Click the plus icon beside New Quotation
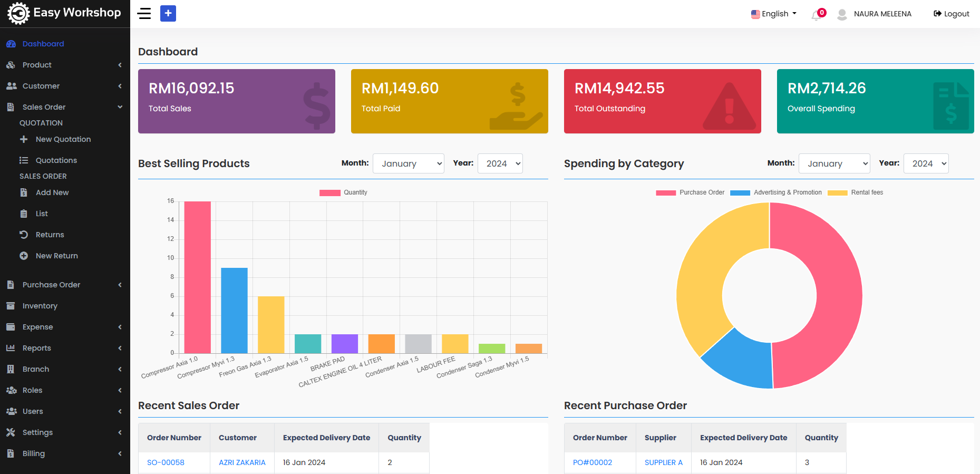 [x=24, y=139]
